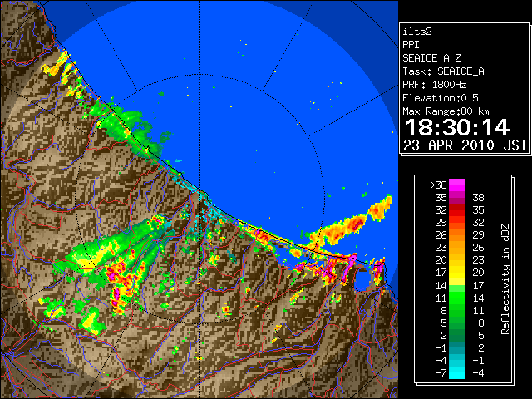The height and width of the screenshot is (399, 532).
Task: Click the 'PPI' scan type text
Action: [x=411, y=45]
